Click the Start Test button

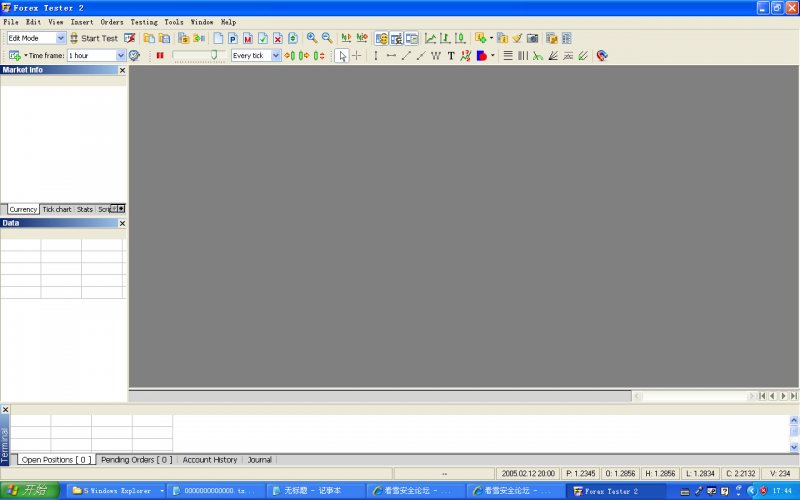tap(94, 38)
